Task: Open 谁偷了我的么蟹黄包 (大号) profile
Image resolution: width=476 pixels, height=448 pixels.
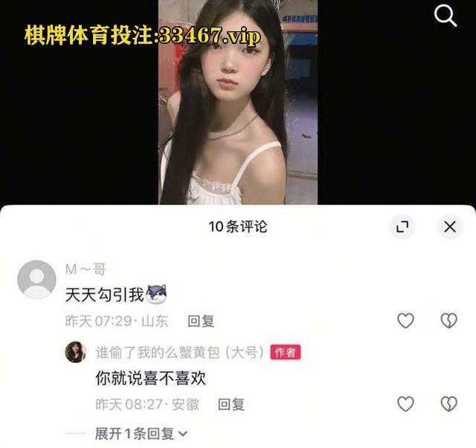Action: click(179, 352)
